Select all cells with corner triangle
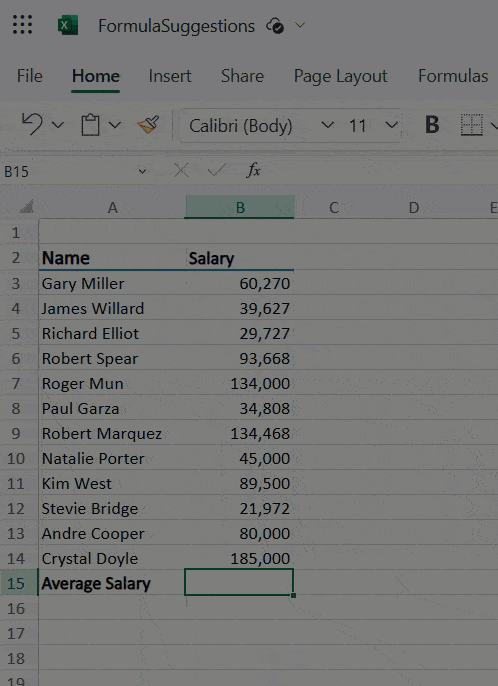498x686 pixels. (26, 206)
